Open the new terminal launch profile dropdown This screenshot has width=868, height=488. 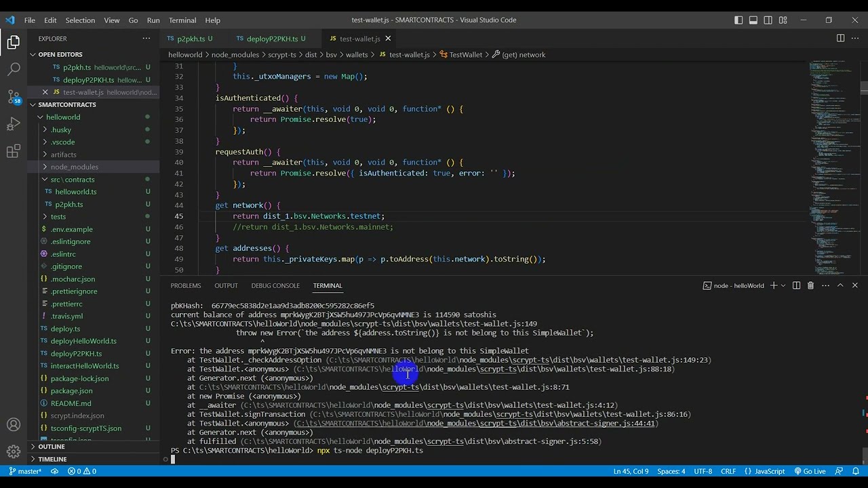pos(783,285)
